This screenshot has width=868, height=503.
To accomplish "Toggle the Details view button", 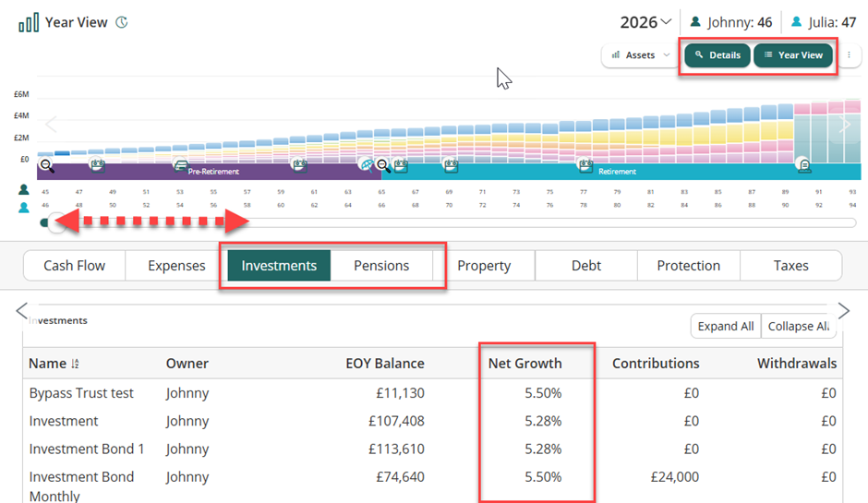I will (717, 55).
